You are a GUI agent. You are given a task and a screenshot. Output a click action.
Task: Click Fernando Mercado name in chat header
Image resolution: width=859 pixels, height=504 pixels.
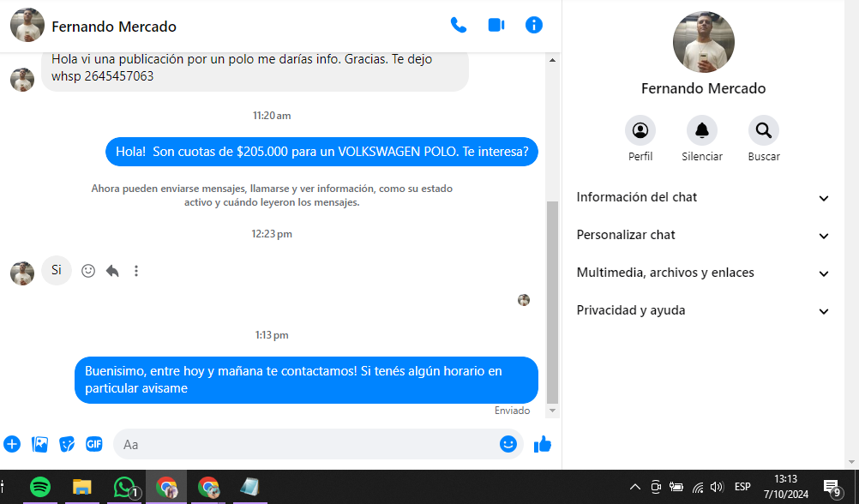(x=114, y=27)
